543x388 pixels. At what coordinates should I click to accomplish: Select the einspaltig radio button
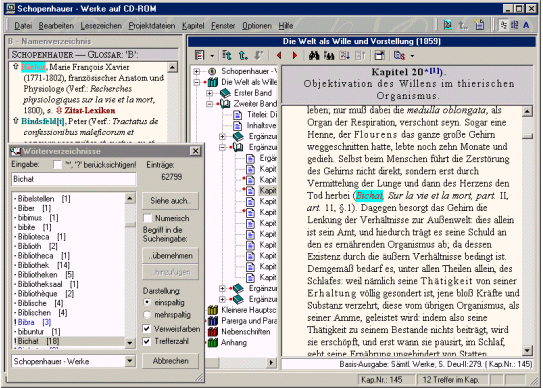[147, 302]
